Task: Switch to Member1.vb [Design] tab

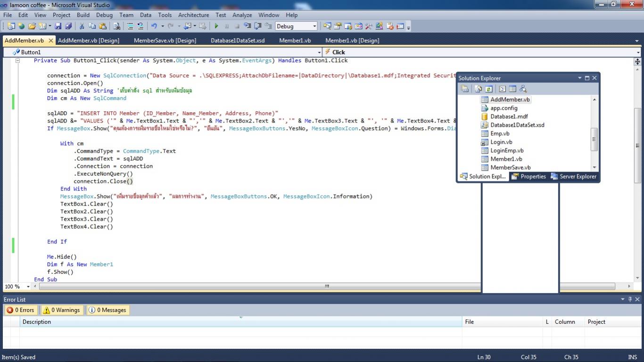Action: point(352,41)
